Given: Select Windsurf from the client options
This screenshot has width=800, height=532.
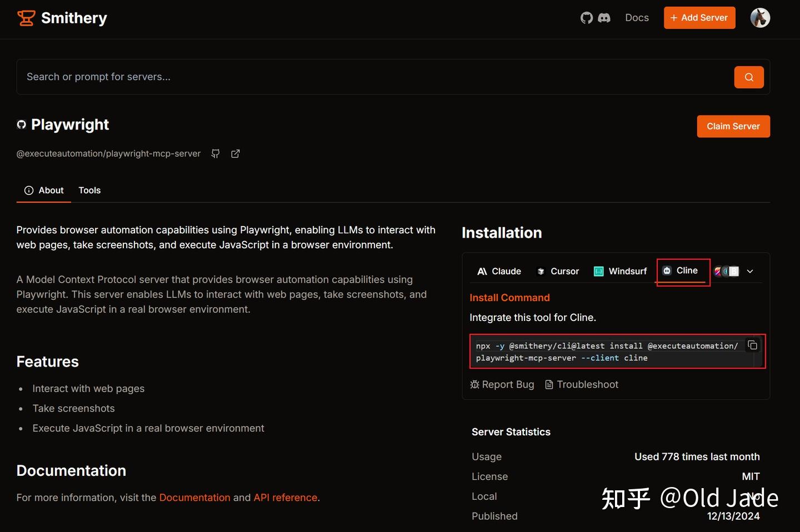Looking at the screenshot, I should [x=620, y=271].
